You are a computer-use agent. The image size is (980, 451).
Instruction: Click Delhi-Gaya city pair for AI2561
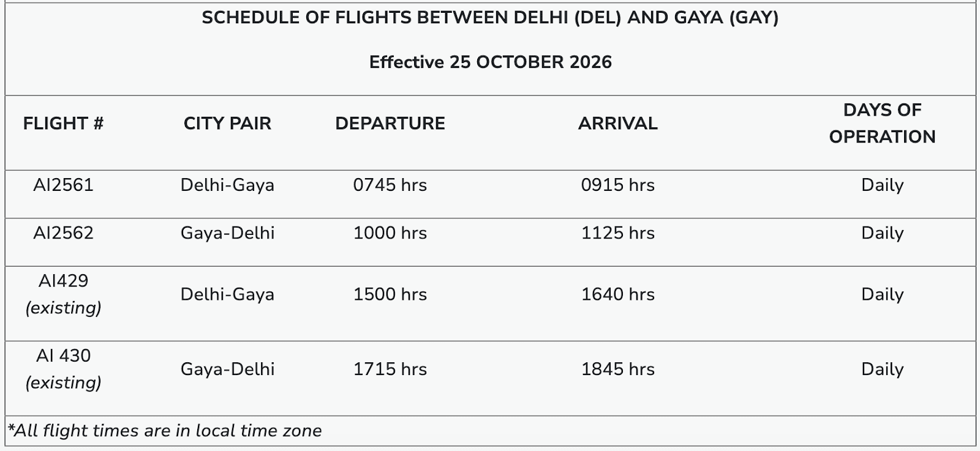click(x=227, y=185)
